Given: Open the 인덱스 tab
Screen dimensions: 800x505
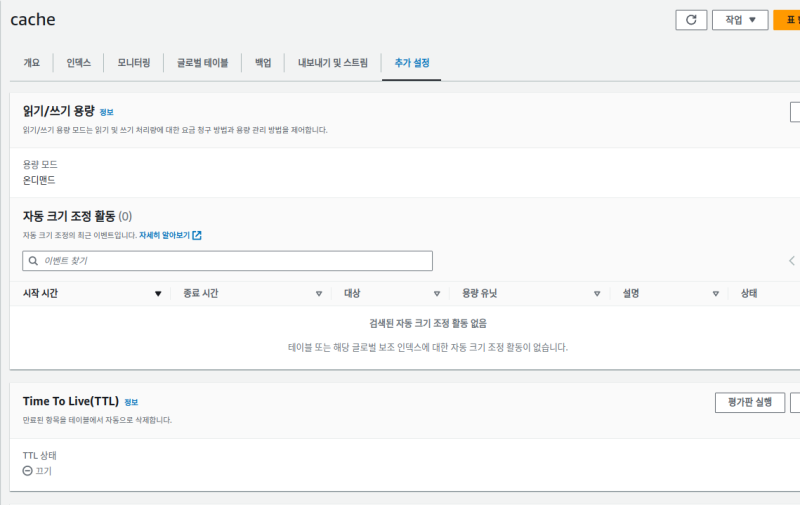Looking at the screenshot, I should click(78, 63).
